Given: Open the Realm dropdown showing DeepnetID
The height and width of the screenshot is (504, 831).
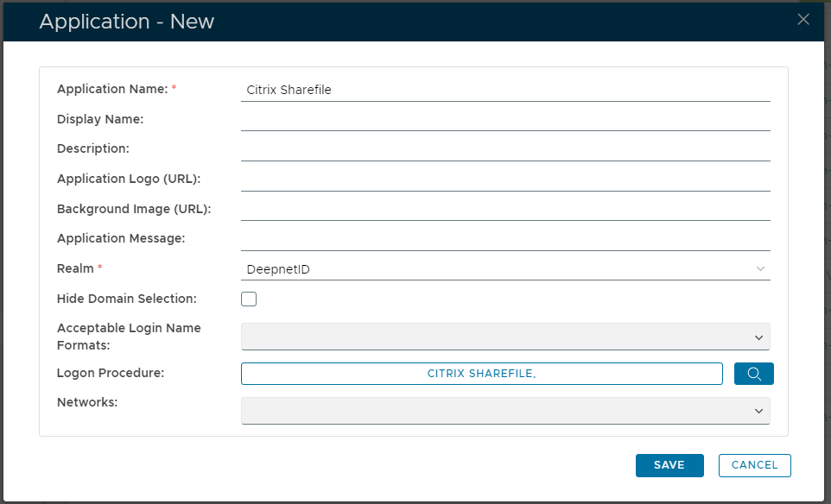Looking at the screenshot, I should (x=505, y=269).
